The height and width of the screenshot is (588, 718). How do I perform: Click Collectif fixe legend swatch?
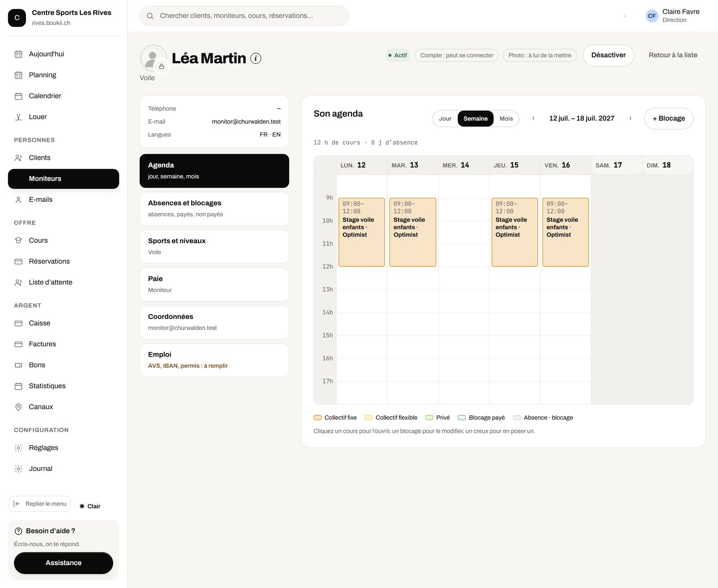pyautogui.click(x=318, y=418)
